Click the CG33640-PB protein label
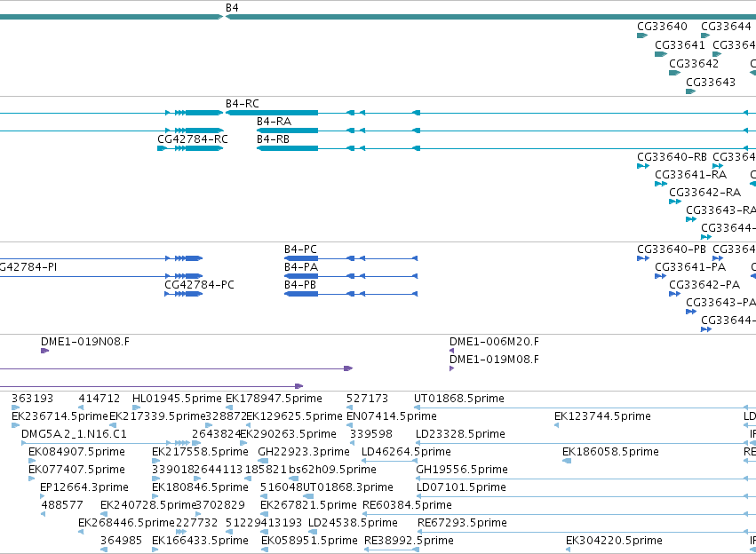 672,250
